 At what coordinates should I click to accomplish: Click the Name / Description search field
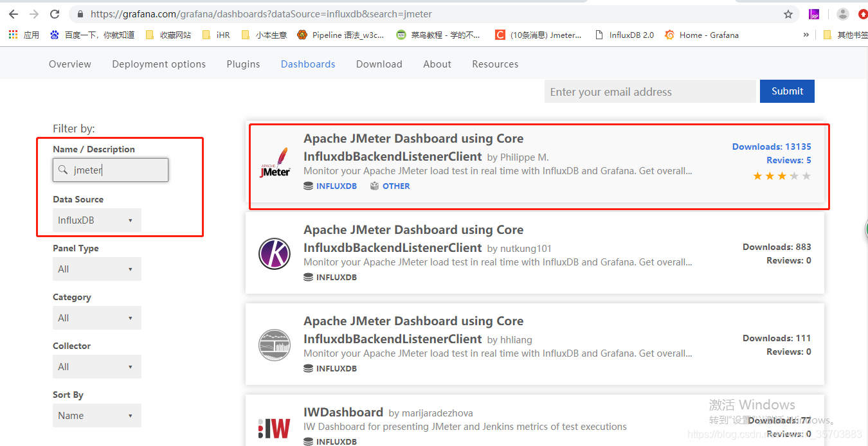tap(111, 170)
